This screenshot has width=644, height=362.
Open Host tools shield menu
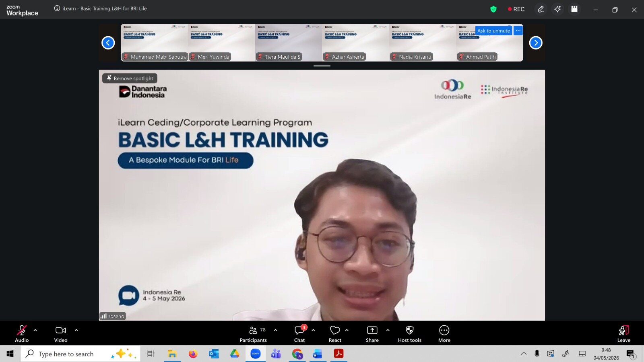point(410,334)
